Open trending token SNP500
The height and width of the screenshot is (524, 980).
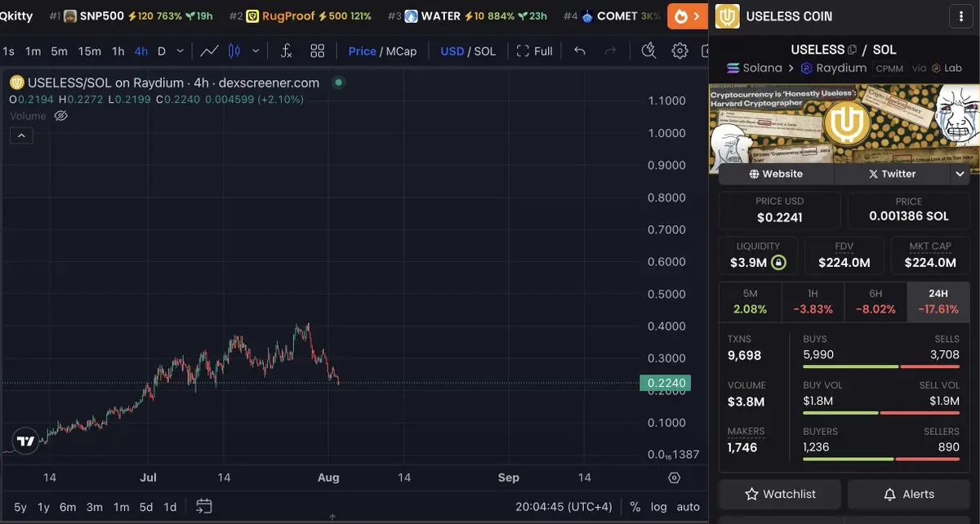[x=131, y=16]
